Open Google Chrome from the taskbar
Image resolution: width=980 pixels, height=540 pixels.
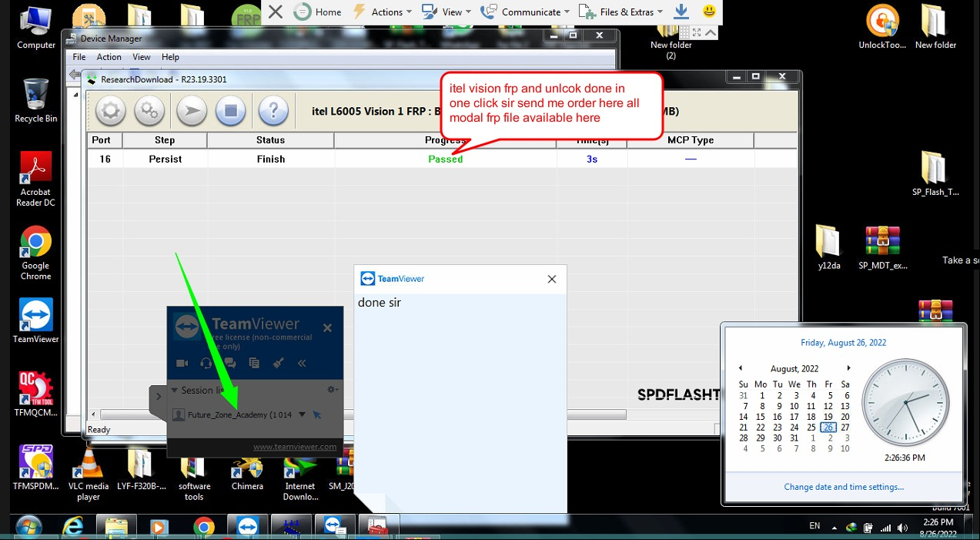point(203,527)
